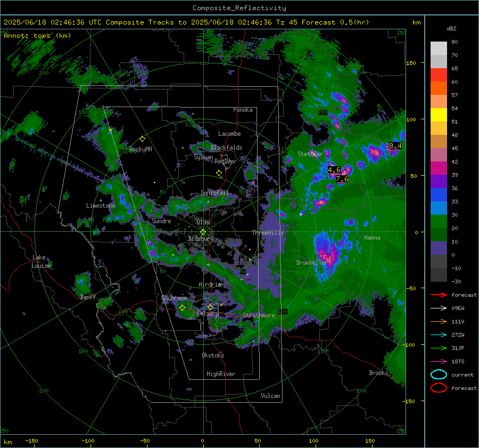Click the 'Annot: tops (km)' label
This screenshot has width=479, height=448.
37,36
